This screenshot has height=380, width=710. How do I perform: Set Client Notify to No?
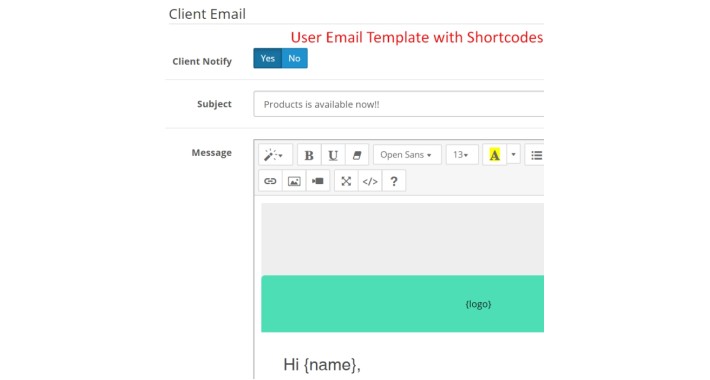click(x=295, y=58)
